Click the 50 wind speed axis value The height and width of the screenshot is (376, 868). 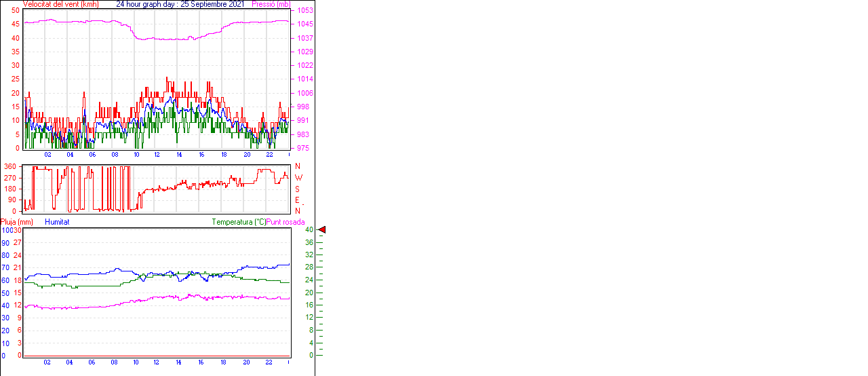point(16,10)
